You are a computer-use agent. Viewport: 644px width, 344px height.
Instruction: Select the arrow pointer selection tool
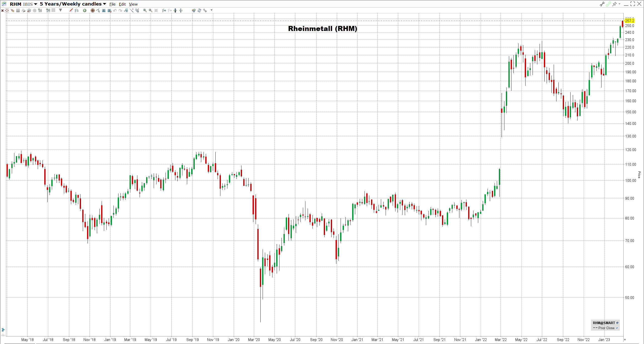point(98,11)
